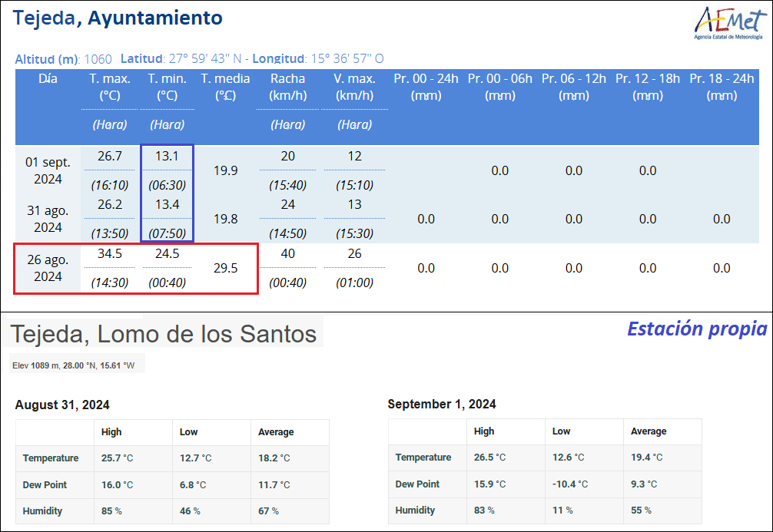Click the 55 % humidity average value
The image size is (773, 532).
642,511
